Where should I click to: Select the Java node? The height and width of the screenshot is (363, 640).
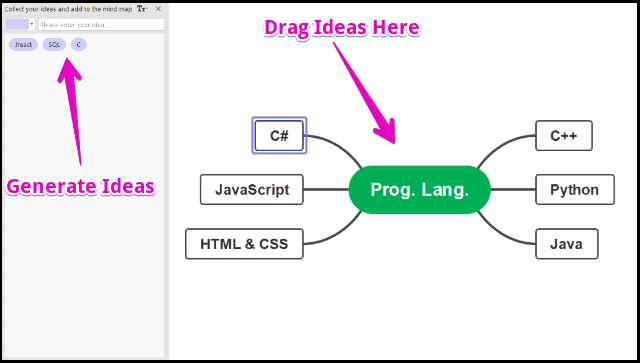(x=567, y=244)
